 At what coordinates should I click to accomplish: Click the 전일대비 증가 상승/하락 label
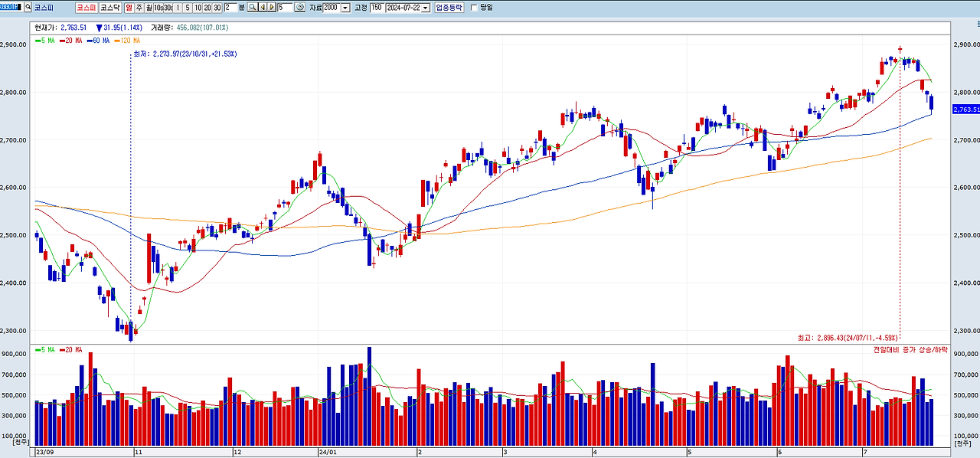910,349
